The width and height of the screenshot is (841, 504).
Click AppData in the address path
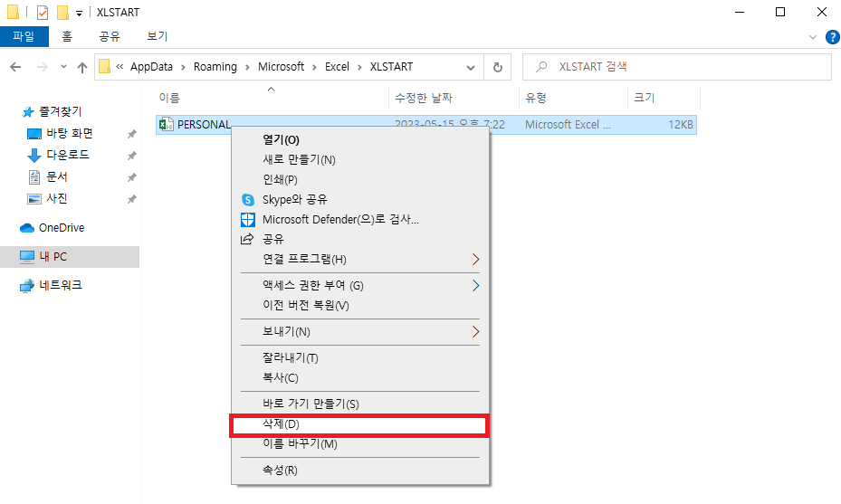151,67
